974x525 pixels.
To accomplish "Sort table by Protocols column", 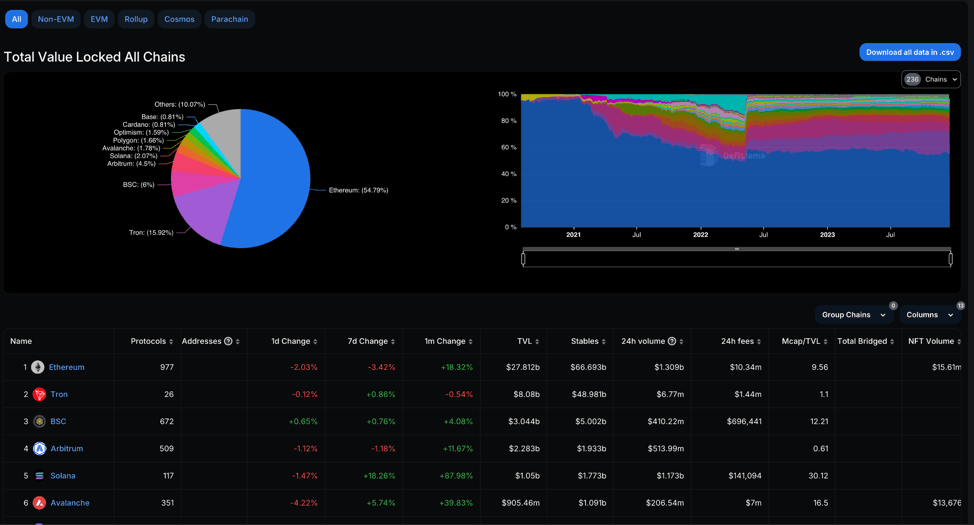I will pos(151,341).
